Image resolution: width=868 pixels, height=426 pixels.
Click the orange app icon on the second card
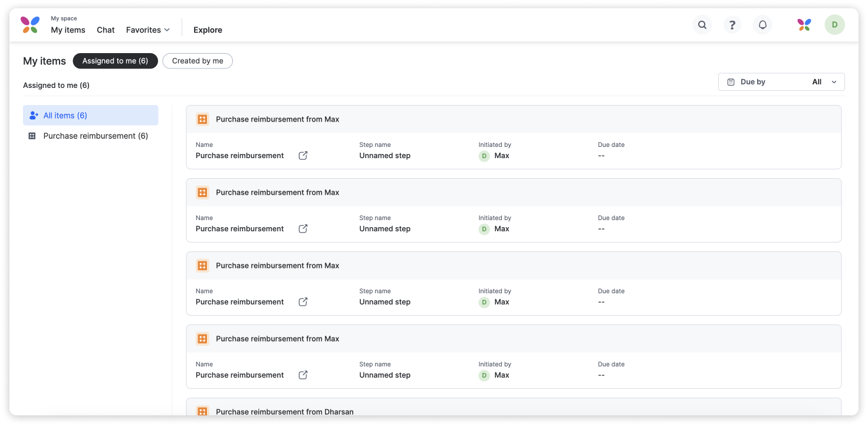click(202, 192)
